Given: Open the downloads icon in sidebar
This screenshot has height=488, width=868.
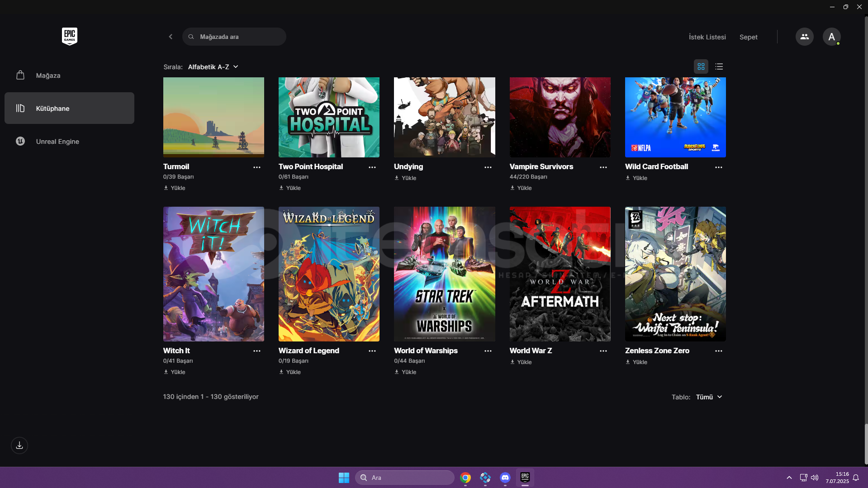Looking at the screenshot, I should (19, 445).
